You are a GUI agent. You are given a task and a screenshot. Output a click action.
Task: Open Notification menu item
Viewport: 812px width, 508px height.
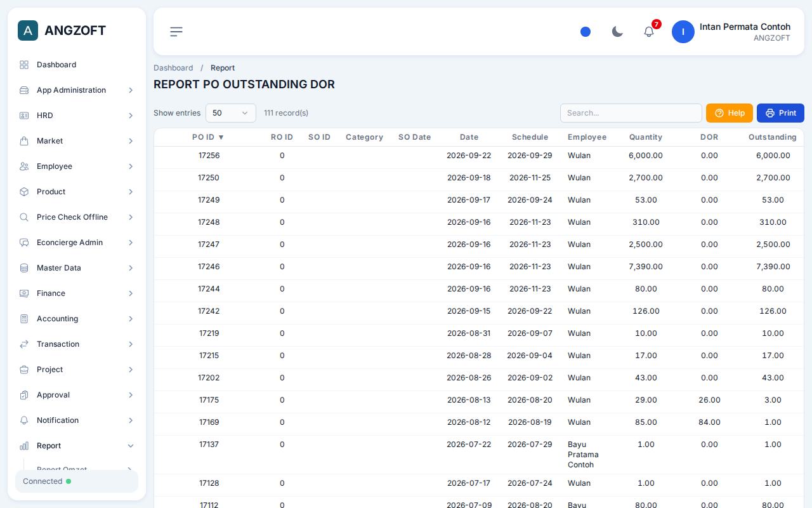[77, 420]
